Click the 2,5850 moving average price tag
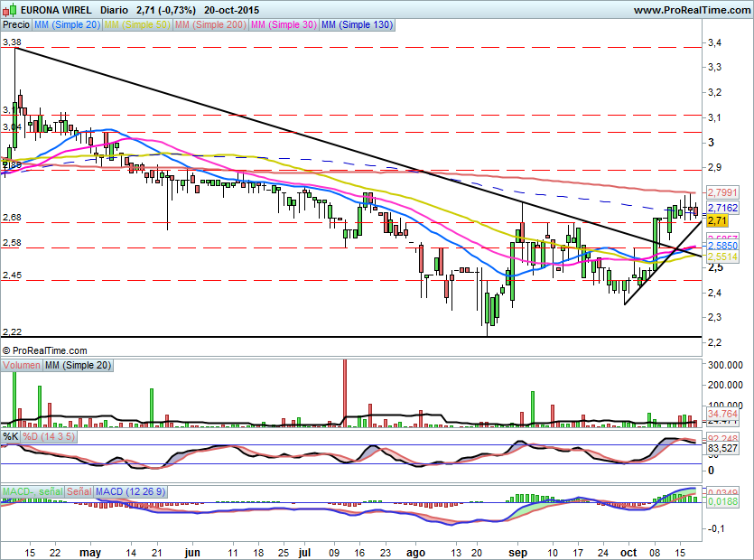This screenshot has height=560, width=754. click(x=721, y=247)
